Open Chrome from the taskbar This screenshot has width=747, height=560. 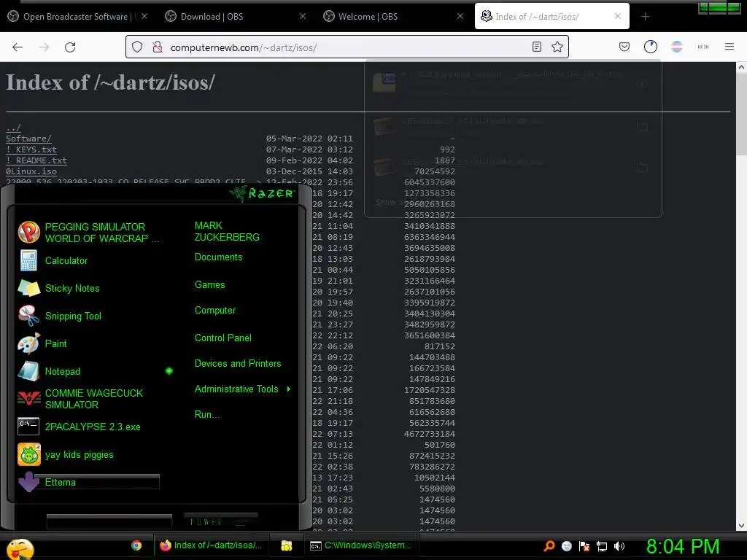(x=136, y=545)
